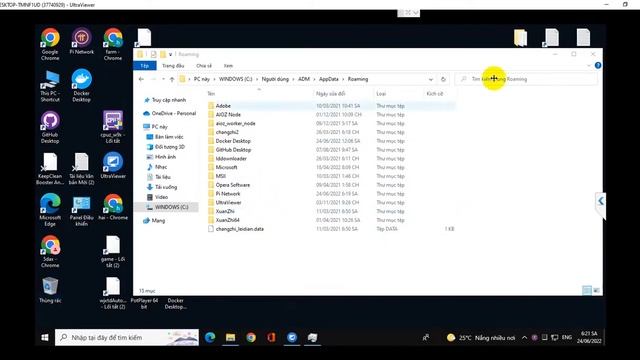Select the changzhi_leidian.data file
Image resolution: width=640 pixels, height=360 pixels.
click(331, 229)
